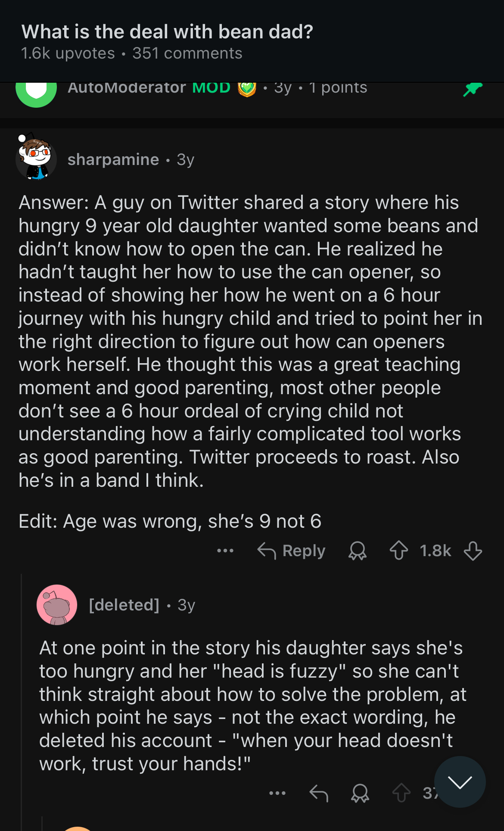Image resolution: width=504 pixels, height=831 pixels.
Task: Jump to next comment with floating arrow
Action: 460,782
